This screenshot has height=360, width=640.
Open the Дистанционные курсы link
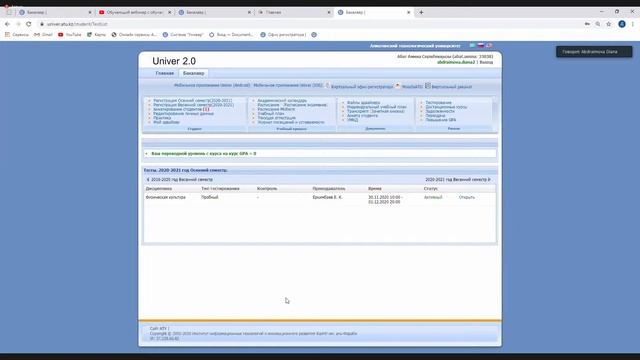[446, 107]
